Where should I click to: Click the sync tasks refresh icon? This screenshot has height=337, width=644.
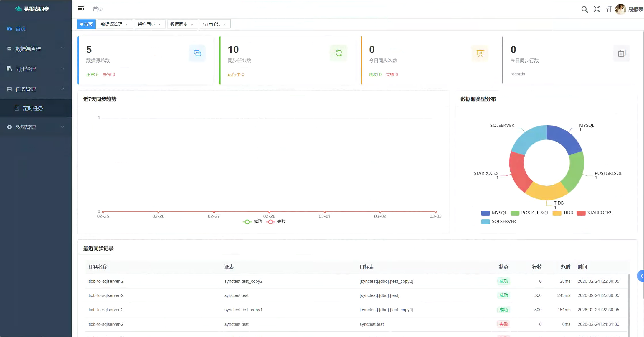tap(338, 53)
